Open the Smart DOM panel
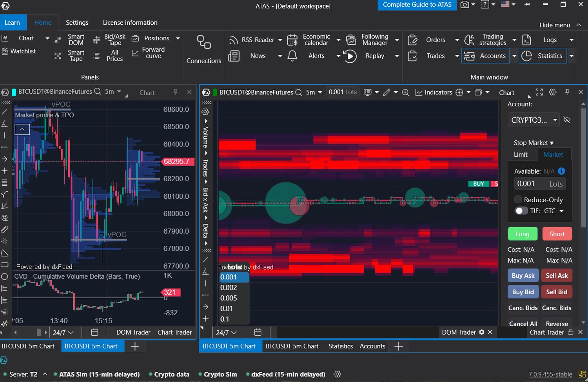The image size is (588, 382). pos(76,40)
